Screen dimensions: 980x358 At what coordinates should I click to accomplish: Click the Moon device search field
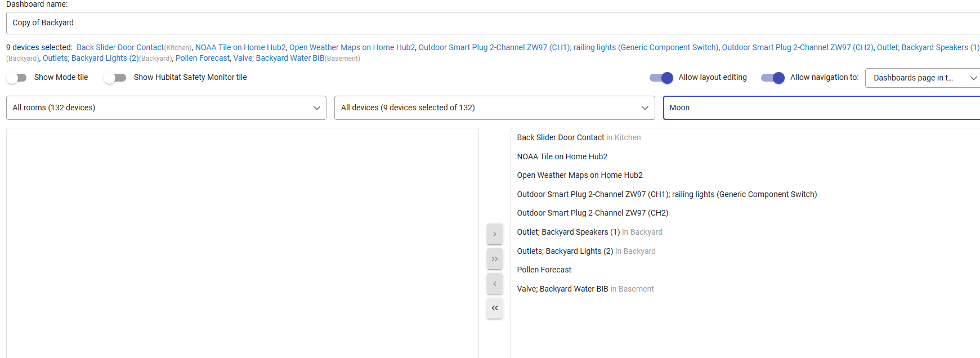click(x=822, y=108)
